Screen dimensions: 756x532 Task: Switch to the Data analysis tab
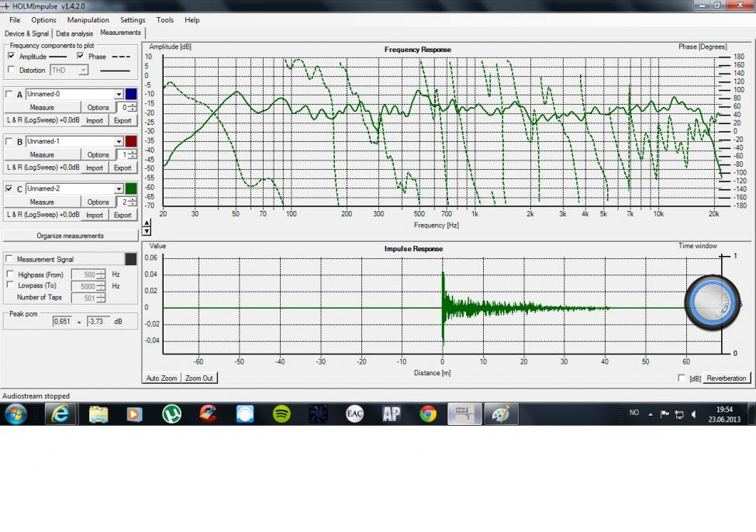pyautogui.click(x=74, y=34)
